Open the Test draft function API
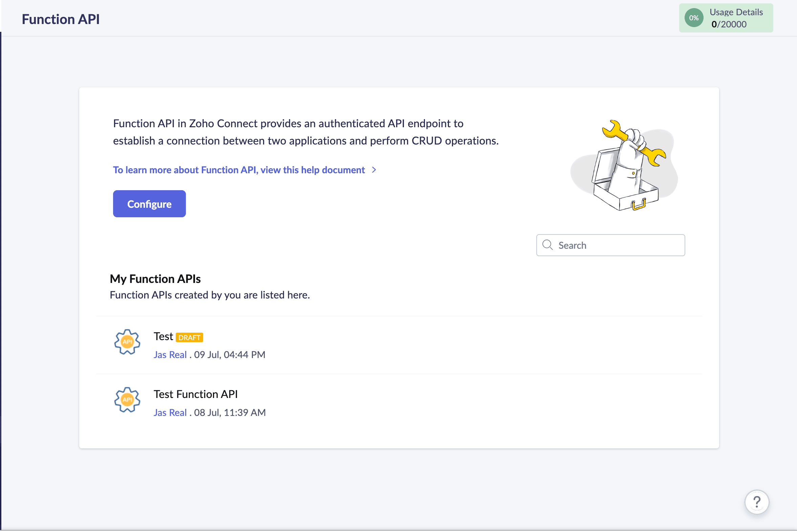 [163, 337]
